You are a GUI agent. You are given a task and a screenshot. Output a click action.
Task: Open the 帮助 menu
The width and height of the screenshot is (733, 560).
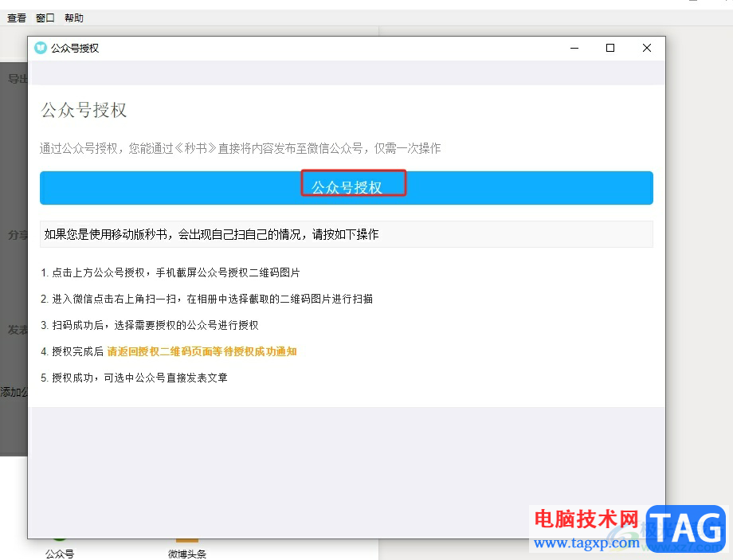click(74, 18)
